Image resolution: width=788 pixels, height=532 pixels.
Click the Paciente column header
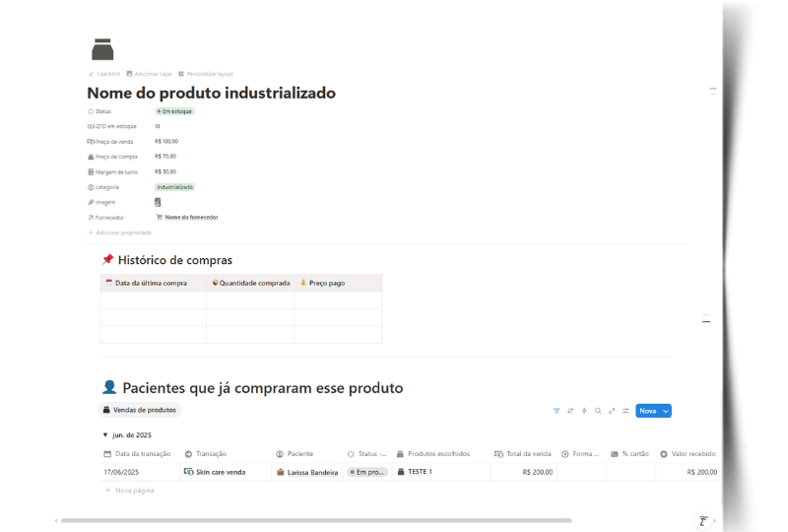pos(299,454)
